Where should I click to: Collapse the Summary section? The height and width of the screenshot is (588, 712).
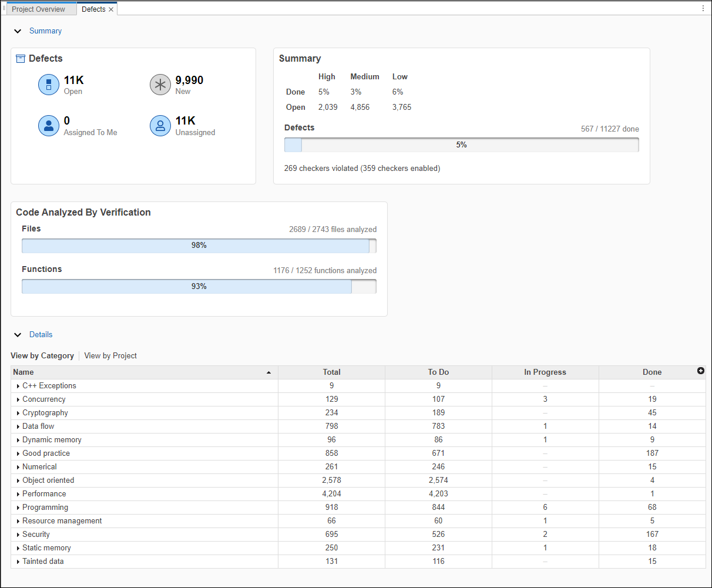click(18, 31)
